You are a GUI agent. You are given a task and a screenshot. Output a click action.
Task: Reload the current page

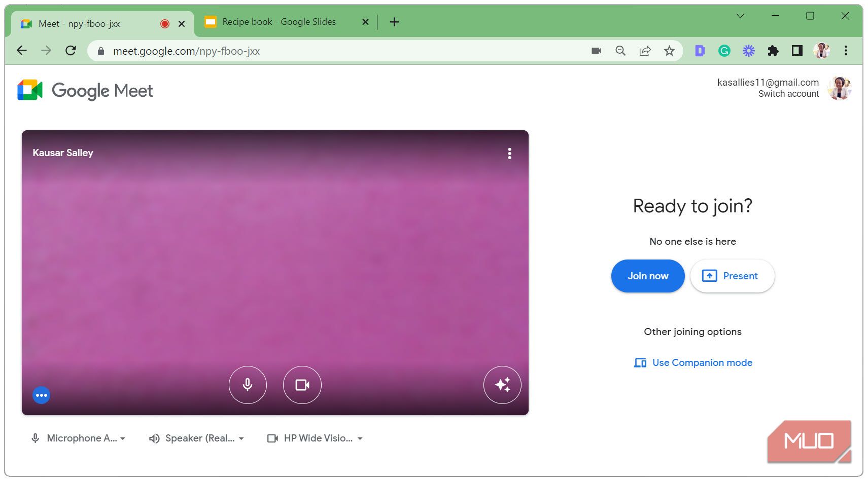(x=71, y=51)
